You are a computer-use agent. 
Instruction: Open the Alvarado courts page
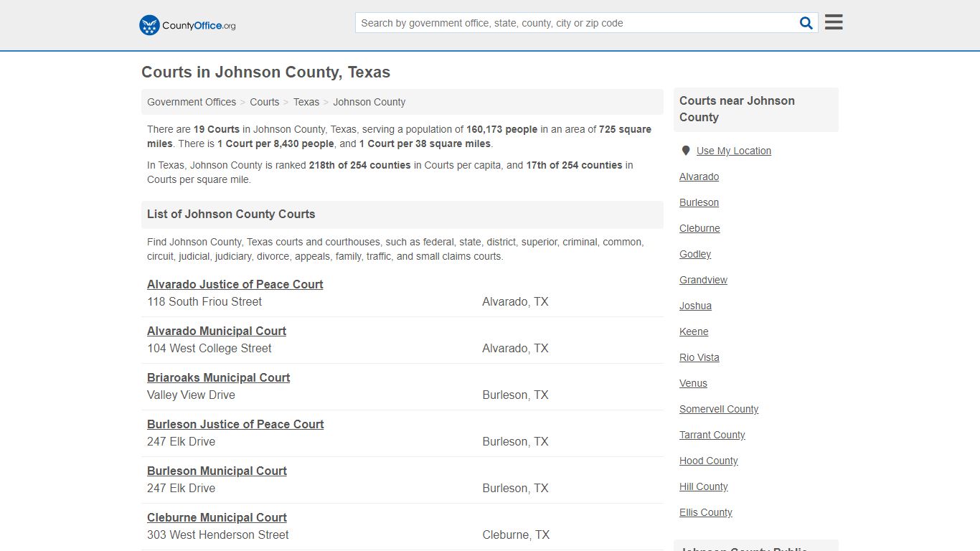(x=699, y=176)
